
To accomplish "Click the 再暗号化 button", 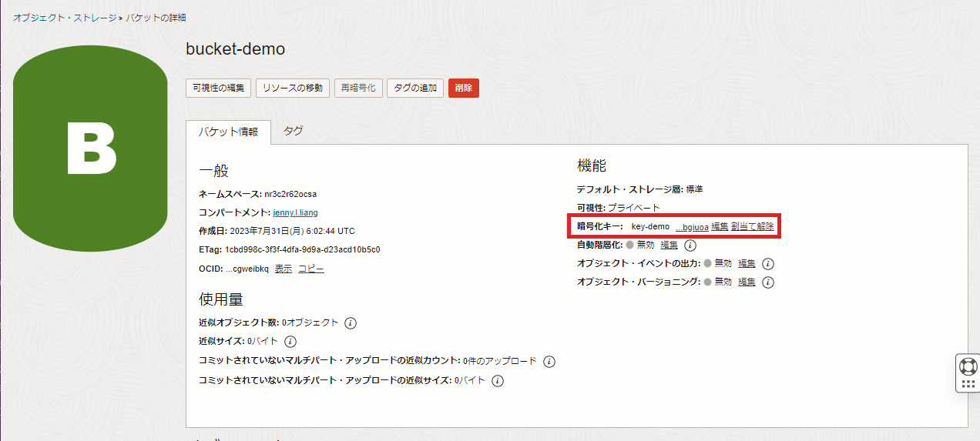I will (x=358, y=88).
